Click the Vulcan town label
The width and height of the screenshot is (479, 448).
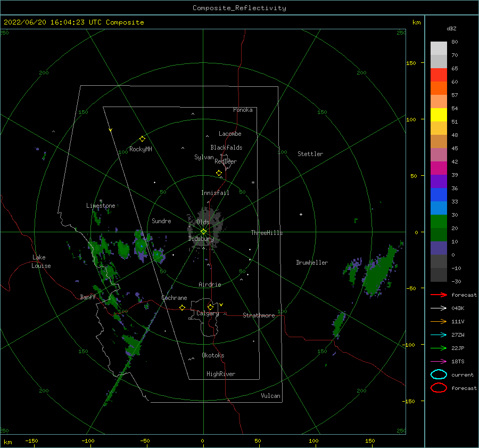270,396
